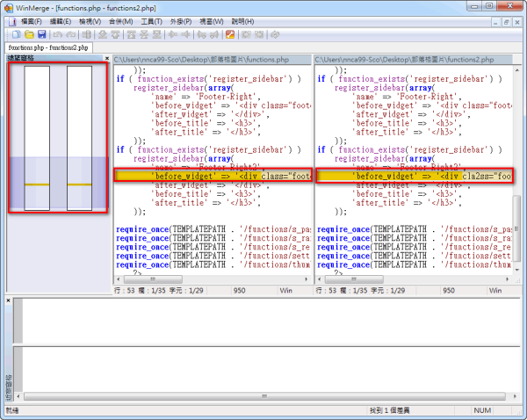
Task: Click the right pane's vertical scrollbar
Action: coord(517,176)
